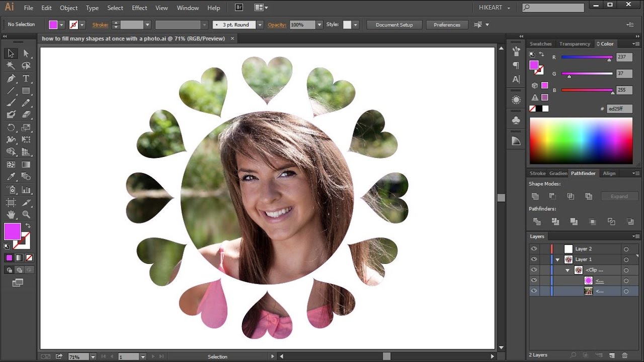Image resolution: width=644 pixels, height=362 pixels.
Task: Click Minus Front shape mode icon
Action: pyautogui.click(x=552, y=196)
